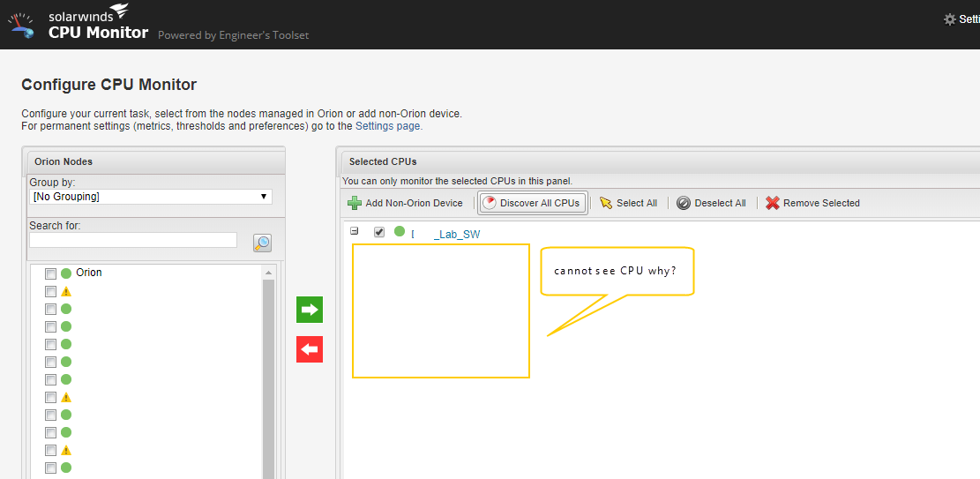Click the Configure CPU Monitor heading

pyautogui.click(x=108, y=85)
